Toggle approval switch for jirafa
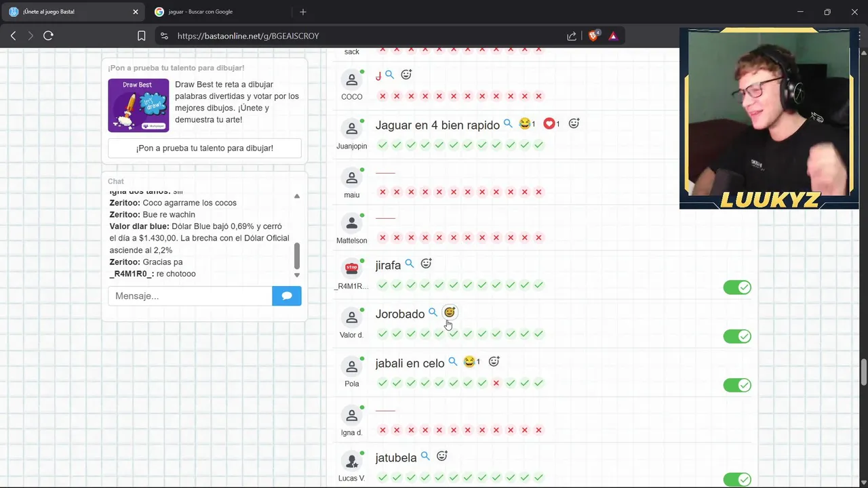 click(737, 287)
